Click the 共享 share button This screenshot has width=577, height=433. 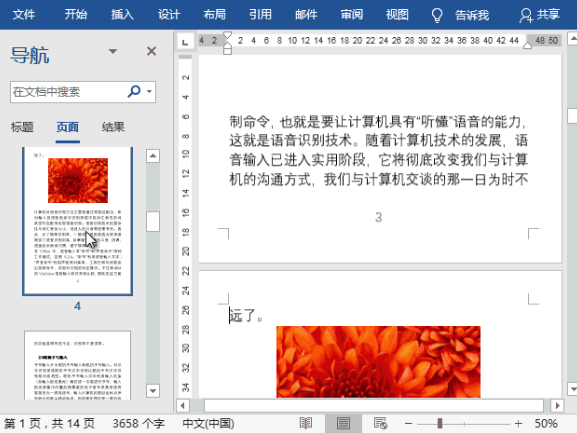click(540, 15)
